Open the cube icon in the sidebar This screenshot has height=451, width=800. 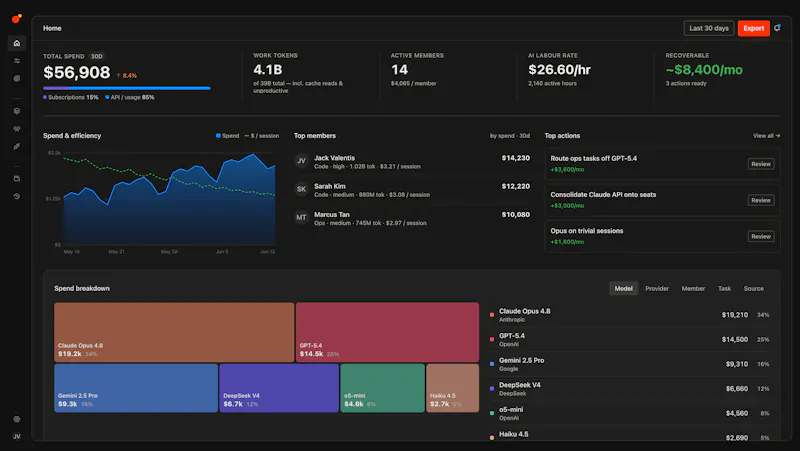(x=17, y=111)
